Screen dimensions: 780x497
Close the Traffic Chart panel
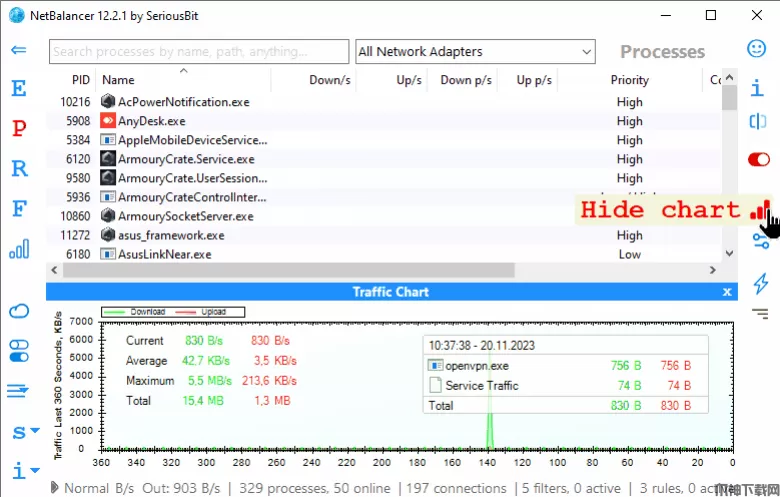click(727, 292)
